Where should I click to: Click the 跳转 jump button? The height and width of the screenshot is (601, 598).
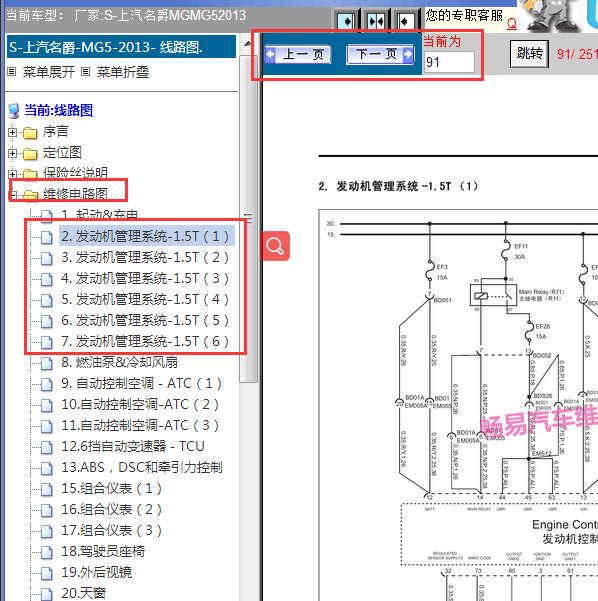pyautogui.click(x=529, y=54)
